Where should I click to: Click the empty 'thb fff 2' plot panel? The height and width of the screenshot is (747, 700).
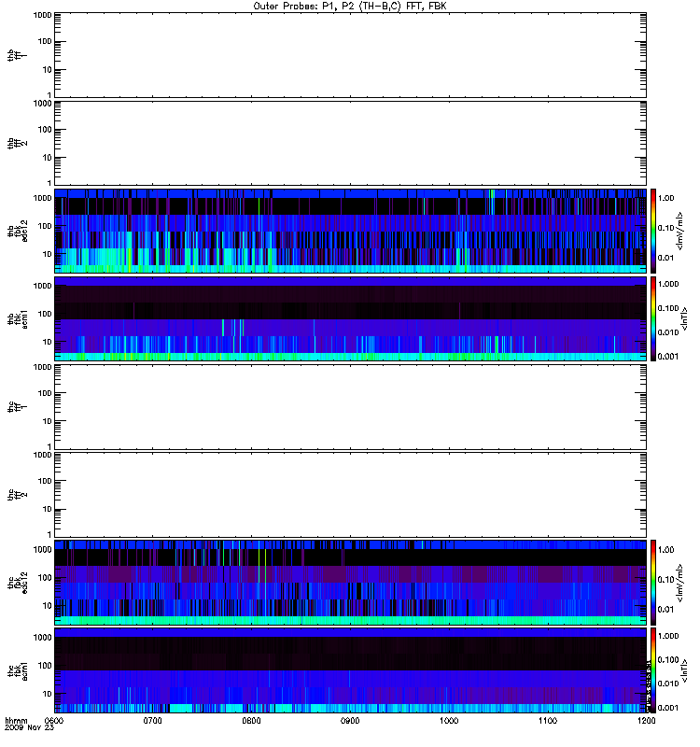(351, 144)
